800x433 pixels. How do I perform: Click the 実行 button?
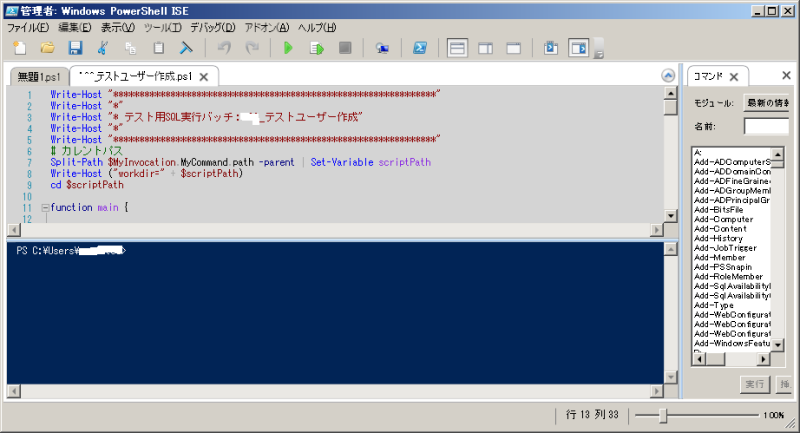pos(755,384)
